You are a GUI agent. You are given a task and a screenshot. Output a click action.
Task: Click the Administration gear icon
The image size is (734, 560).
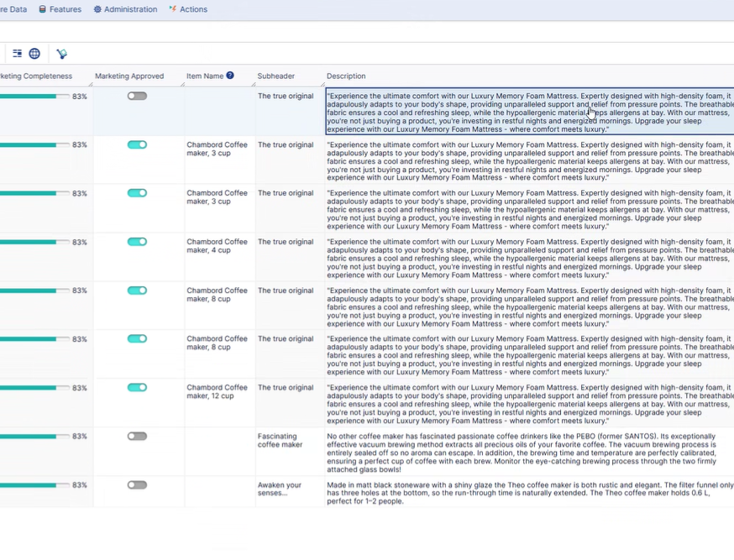(x=97, y=9)
